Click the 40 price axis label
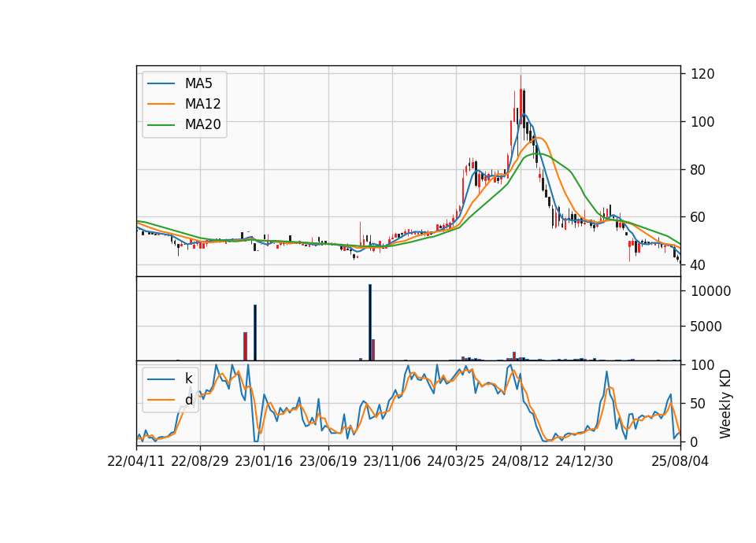The width and height of the screenshot is (756, 543). pos(699,265)
